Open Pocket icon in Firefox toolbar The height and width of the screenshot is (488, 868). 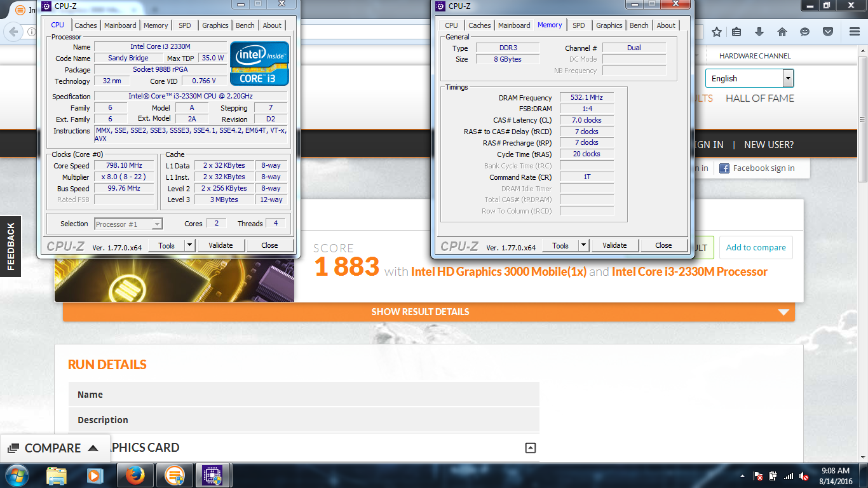(828, 32)
